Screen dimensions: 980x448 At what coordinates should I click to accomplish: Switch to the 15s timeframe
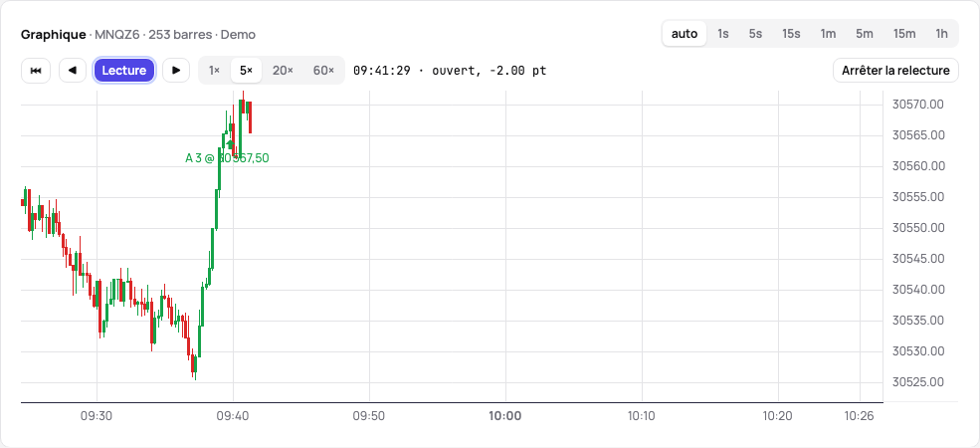coord(791,34)
